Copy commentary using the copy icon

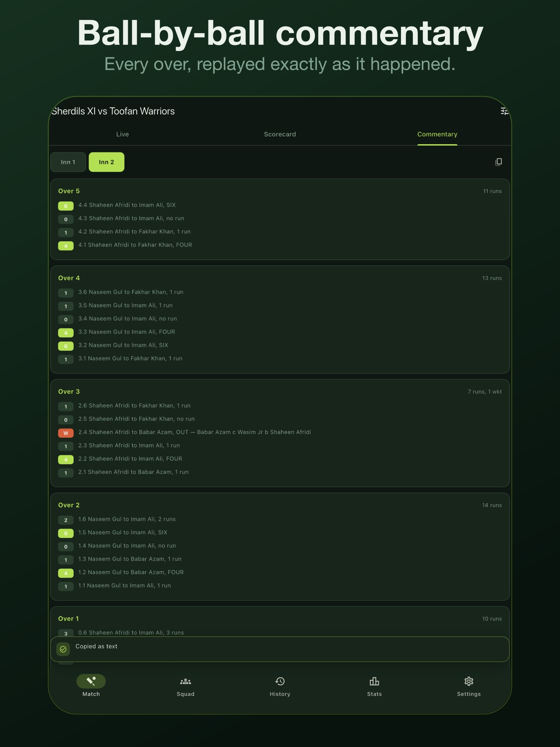498,162
